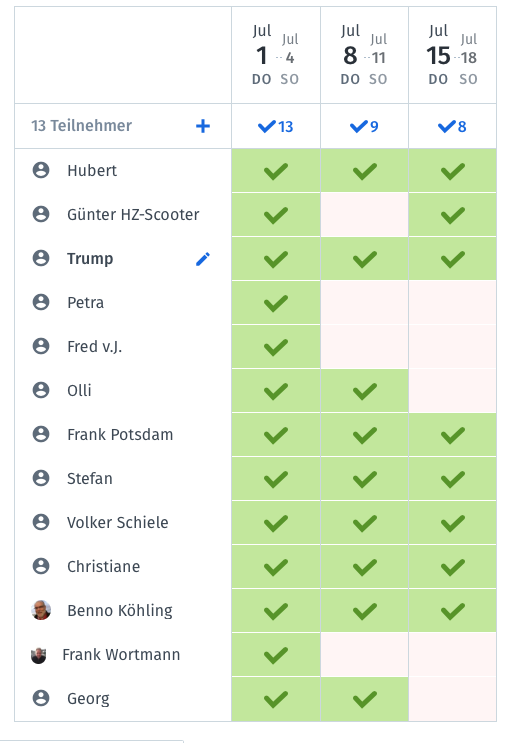Toggle Trump's checkmark for Jul 8
This screenshot has width=518, height=743.
point(364,259)
